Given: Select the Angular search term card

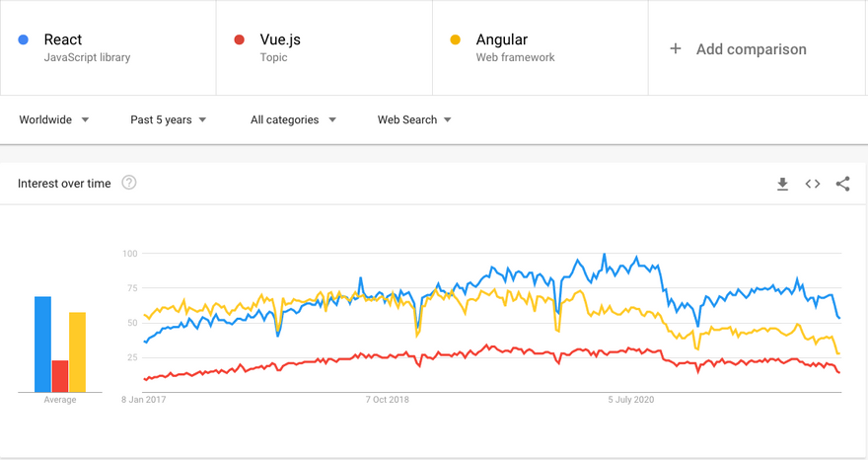Looking at the screenshot, I should point(541,48).
